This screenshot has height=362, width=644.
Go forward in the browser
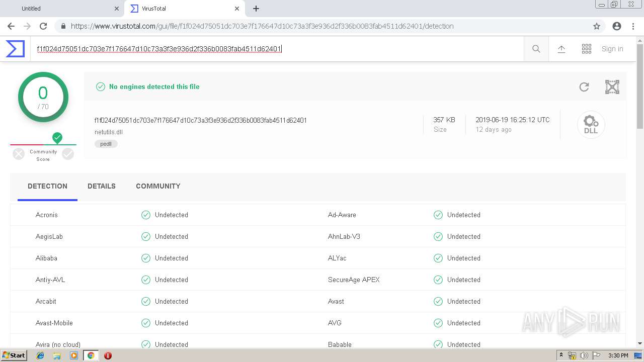[27, 26]
